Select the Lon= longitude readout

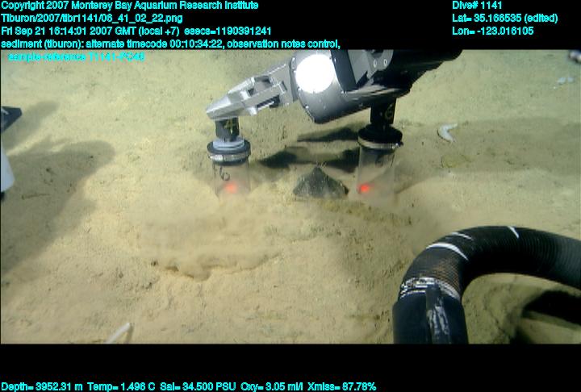coord(493,31)
